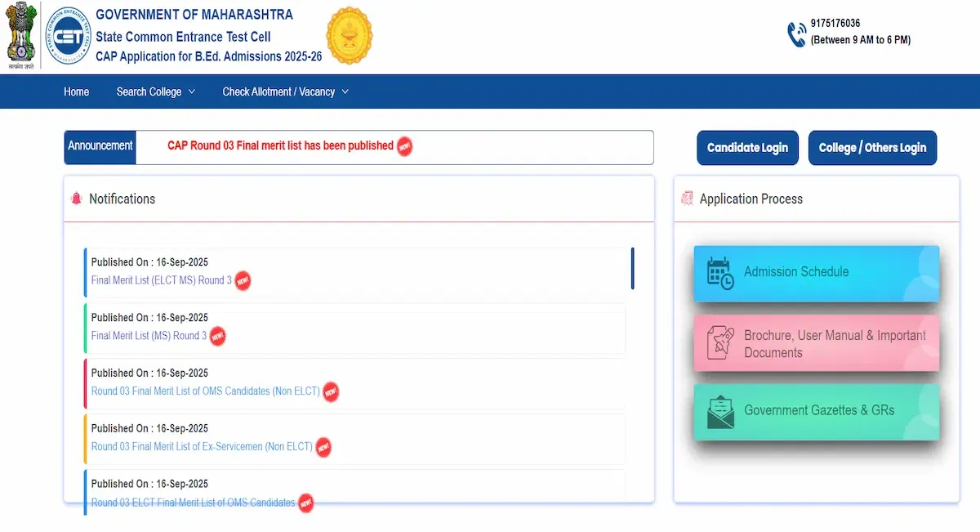This screenshot has height=532, width=980.
Task: Open the Check Allotment / Vacancy menu
Action: point(286,92)
